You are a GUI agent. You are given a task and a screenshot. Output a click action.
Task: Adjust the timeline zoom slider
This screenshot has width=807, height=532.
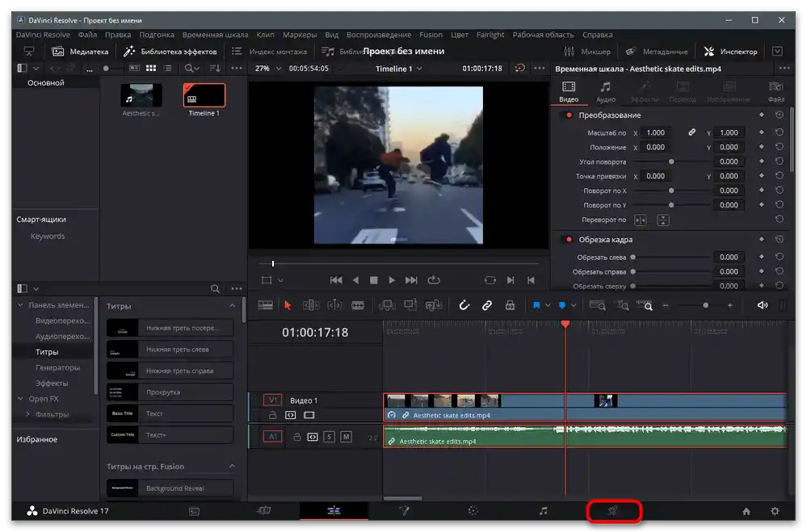(x=705, y=306)
